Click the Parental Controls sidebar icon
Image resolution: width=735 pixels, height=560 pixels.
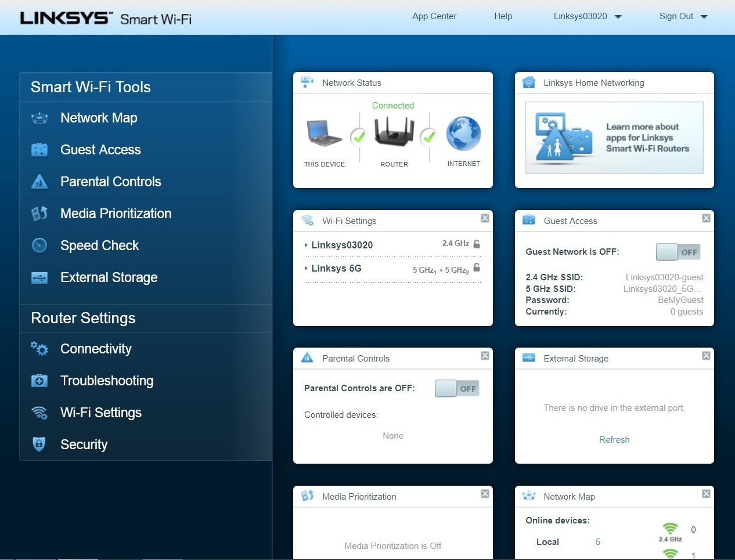pos(39,182)
